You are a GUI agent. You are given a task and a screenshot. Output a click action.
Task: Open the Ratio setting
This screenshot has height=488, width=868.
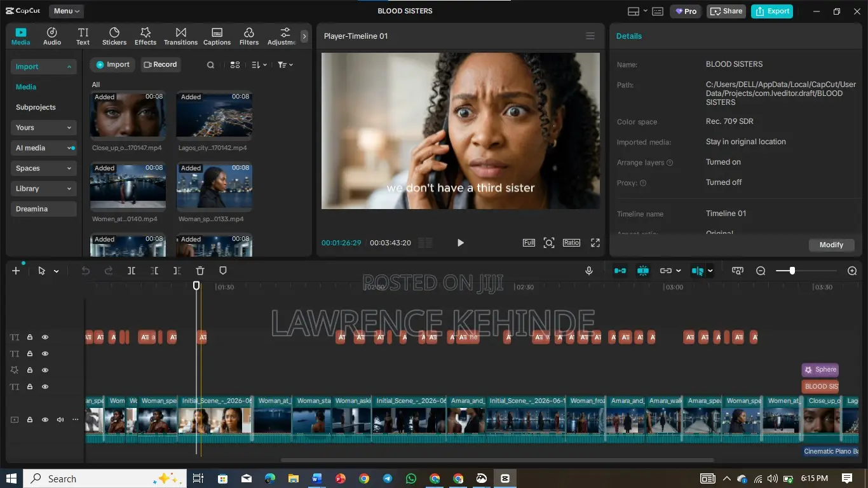coord(571,243)
